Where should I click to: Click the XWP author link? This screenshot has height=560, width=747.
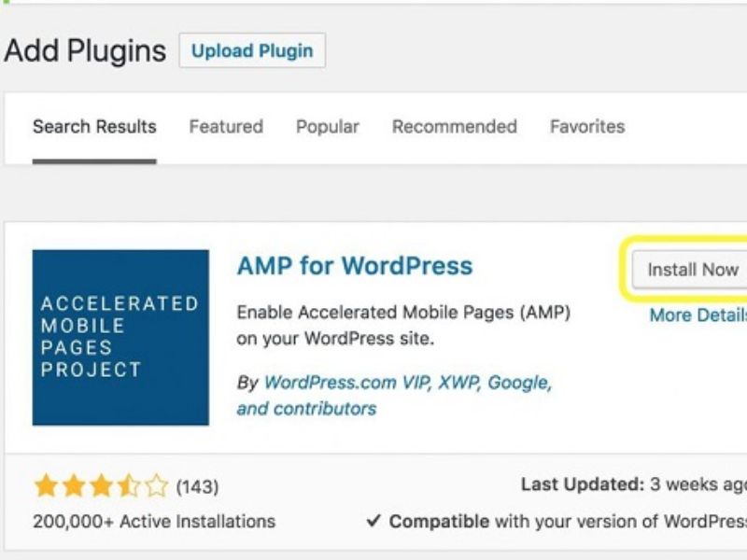tap(456, 383)
